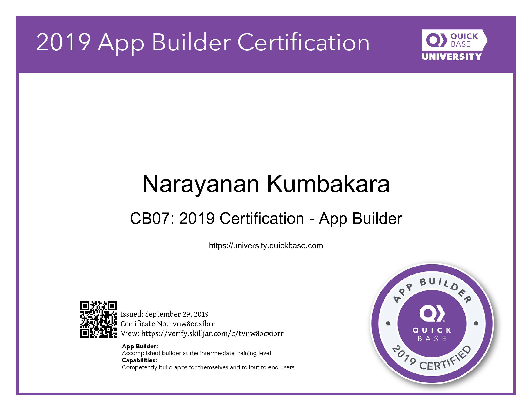Click the QR code
This screenshot has width=532, height=411.
tap(98, 319)
